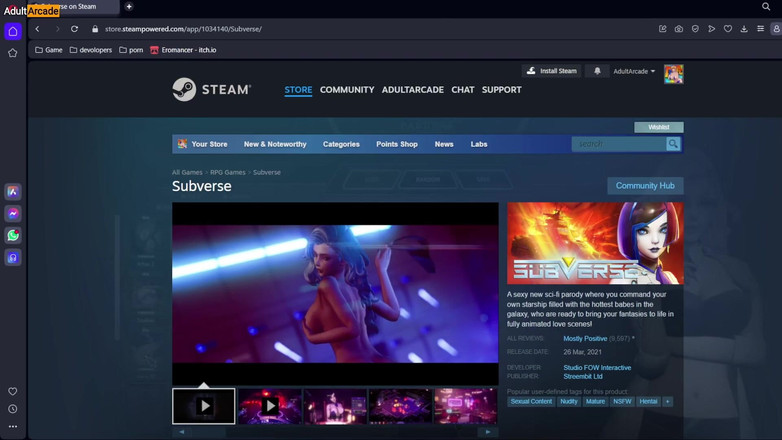Screen dimensions: 782x440
Task: Open the Categories store menu
Action: (341, 144)
